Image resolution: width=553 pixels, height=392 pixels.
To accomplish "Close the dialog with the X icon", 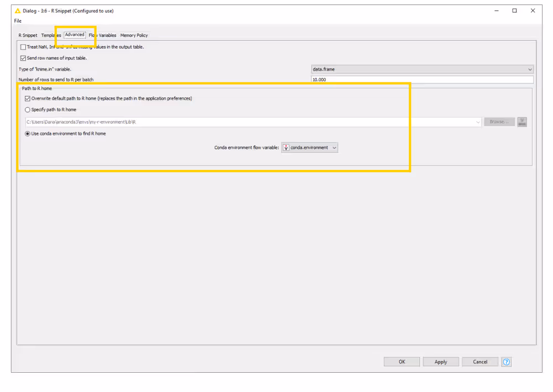I will click(533, 11).
